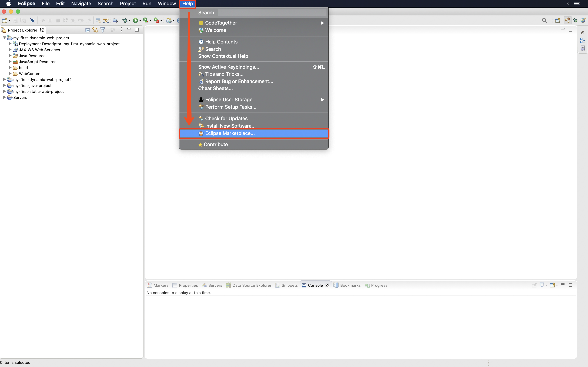The height and width of the screenshot is (367, 588).
Task: Choose Show Active Keybindings... item
Action: (x=254, y=67)
